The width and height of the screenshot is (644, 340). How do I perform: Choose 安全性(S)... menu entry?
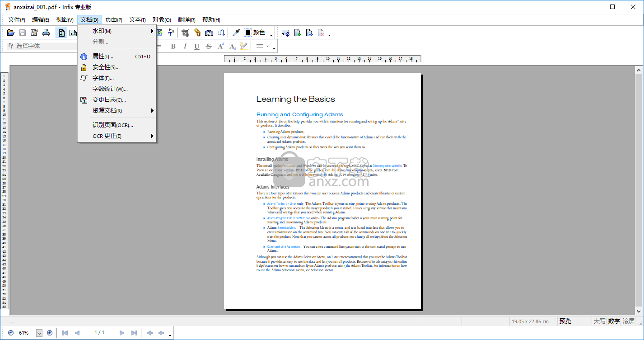[x=117, y=67]
